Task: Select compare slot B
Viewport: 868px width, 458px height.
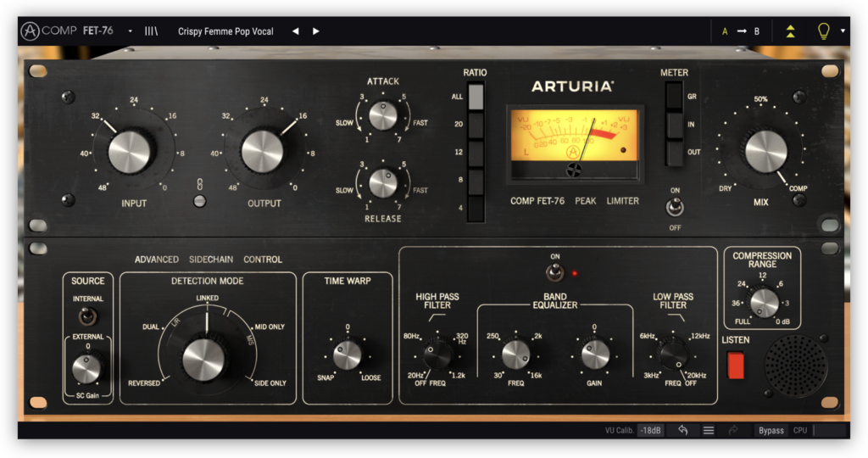Action: point(757,31)
